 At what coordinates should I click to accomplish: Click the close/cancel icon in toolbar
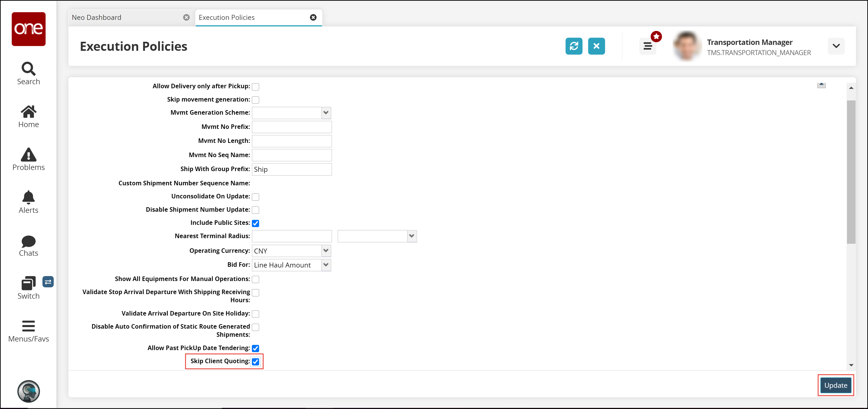click(x=597, y=46)
